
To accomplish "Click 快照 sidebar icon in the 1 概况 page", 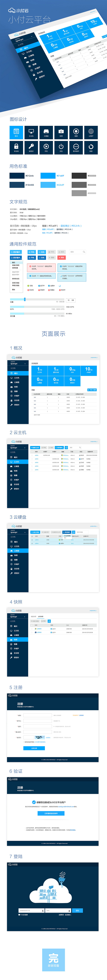I will (11, 387).
